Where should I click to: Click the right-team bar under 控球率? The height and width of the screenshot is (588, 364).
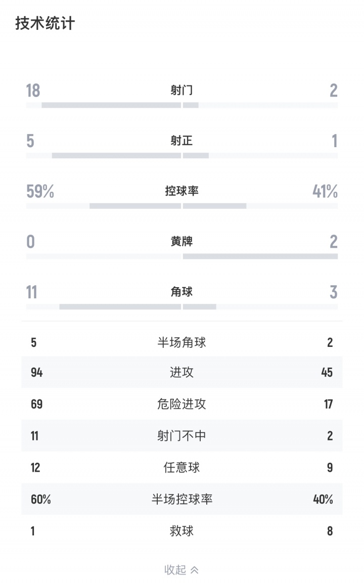click(x=215, y=206)
